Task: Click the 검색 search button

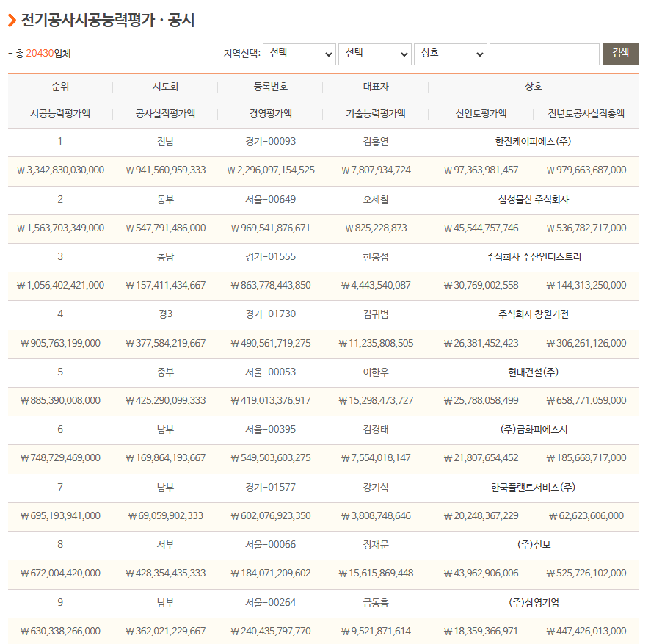Action: coord(620,54)
